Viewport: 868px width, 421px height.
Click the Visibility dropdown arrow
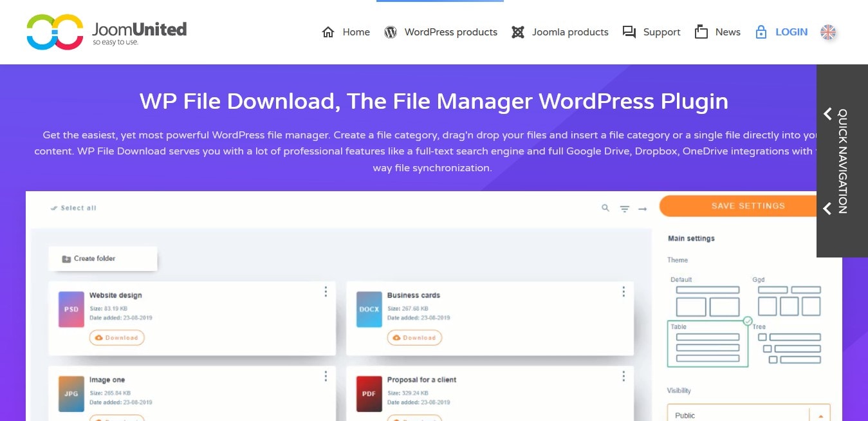pyautogui.click(x=820, y=416)
